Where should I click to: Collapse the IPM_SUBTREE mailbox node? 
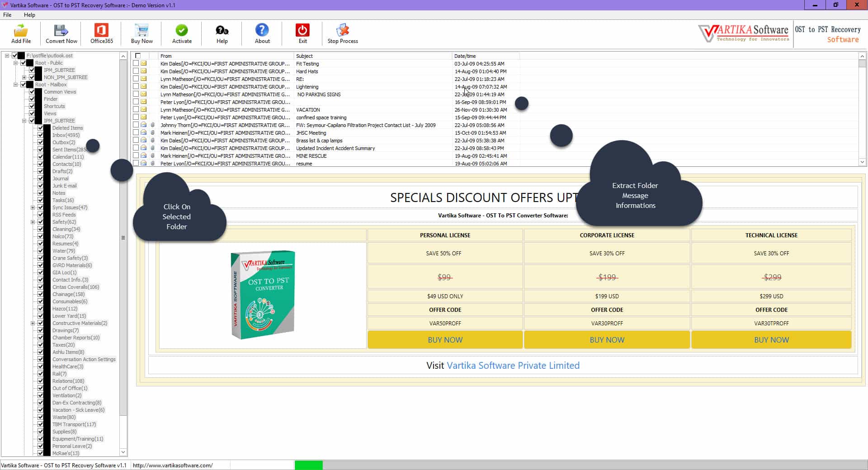click(24, 121)
